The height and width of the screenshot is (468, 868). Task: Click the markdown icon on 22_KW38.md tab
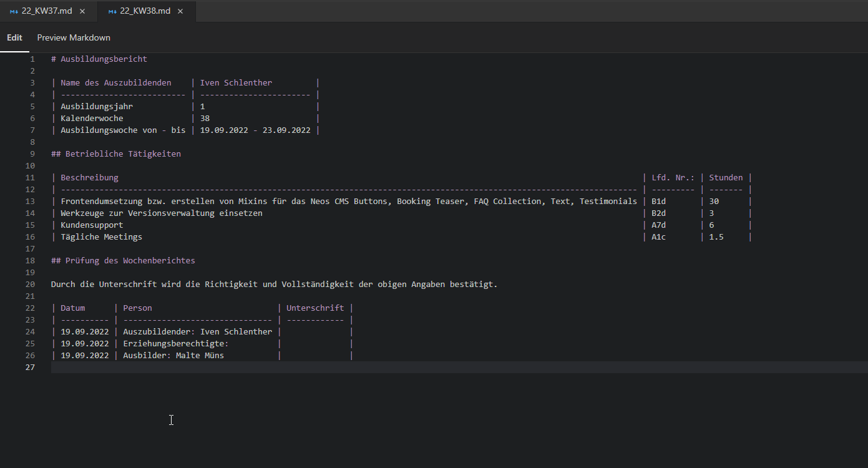[x=112, y=11]
